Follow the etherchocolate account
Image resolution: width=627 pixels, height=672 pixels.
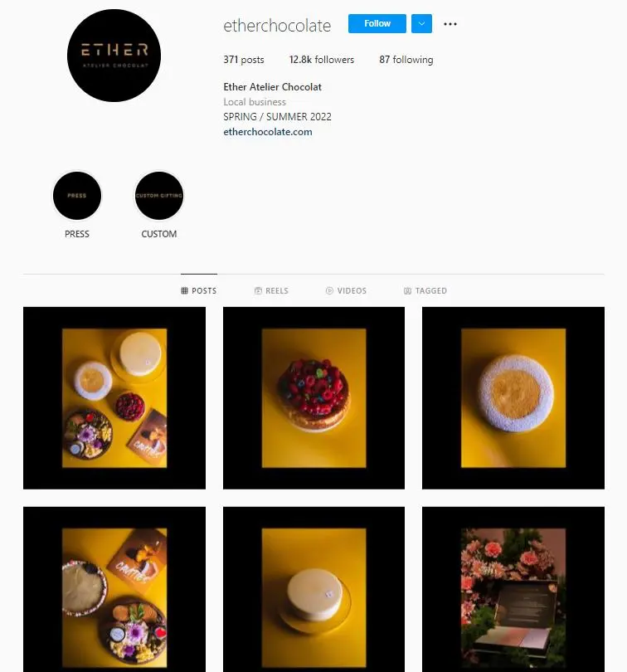click(377, 23)
